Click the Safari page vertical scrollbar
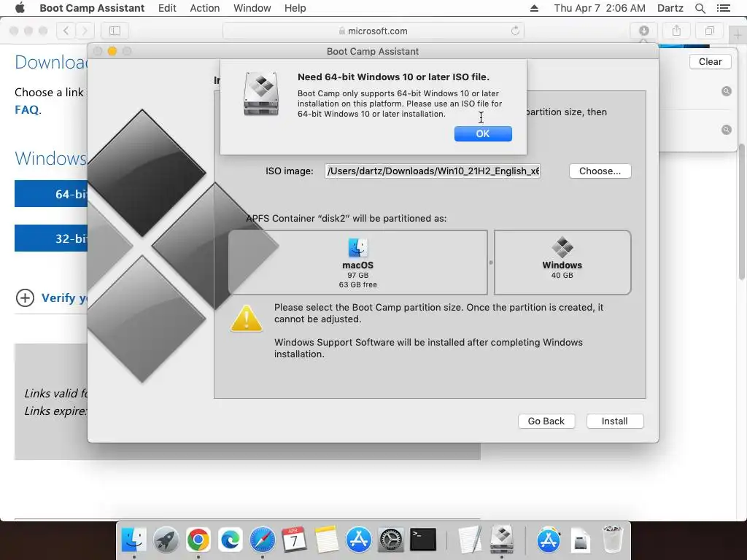Screen dimensions: 747x560 coord(742,212)
